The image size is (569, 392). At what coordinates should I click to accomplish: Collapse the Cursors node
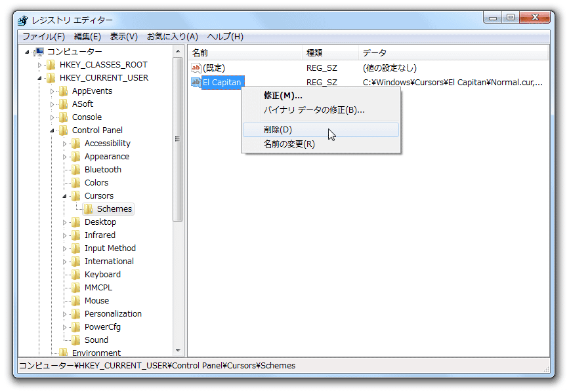click(x=64, y=196)
